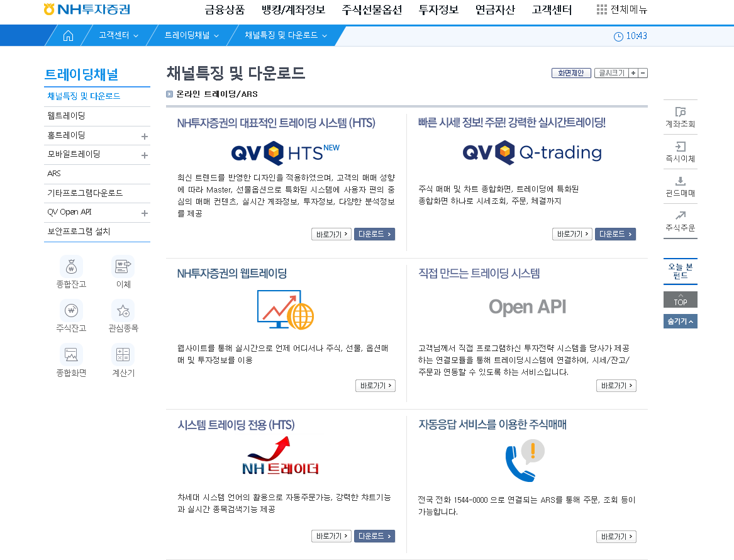This screenshot has width=734, height=560.
Task: Click 바로가기 for Open API
Action: click(x=616, y=386)
